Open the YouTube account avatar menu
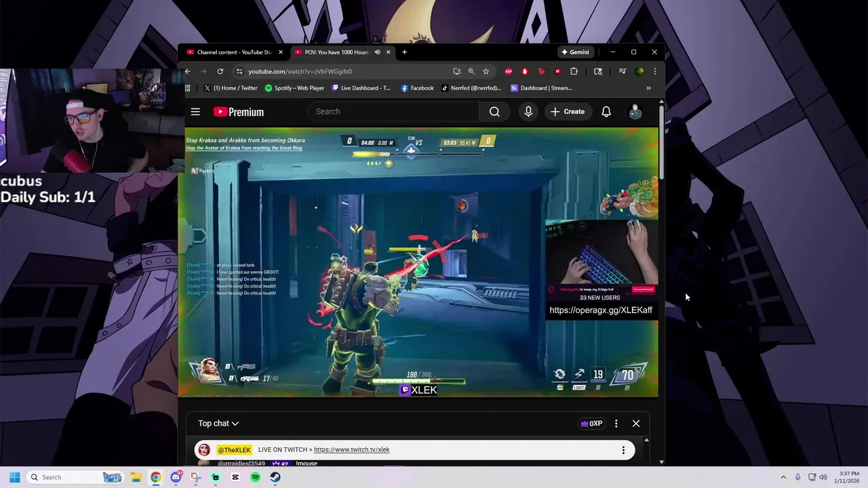The image size is (868, 488). [x=635, y=112]
